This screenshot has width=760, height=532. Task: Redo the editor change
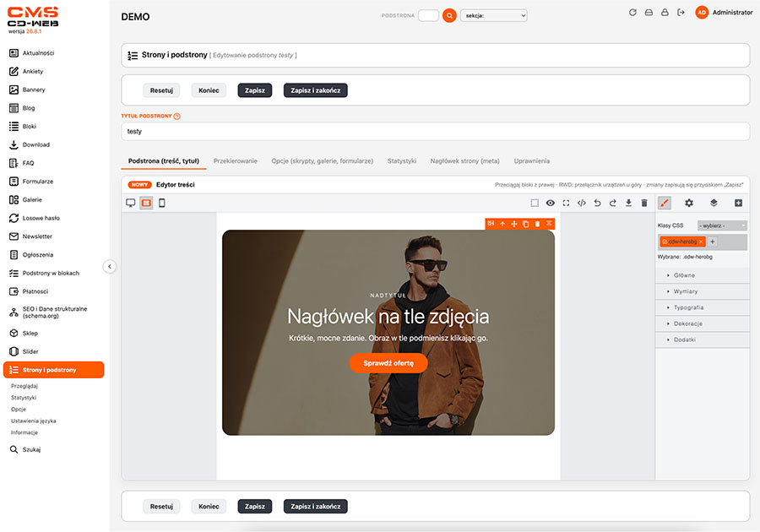(613, 203)
